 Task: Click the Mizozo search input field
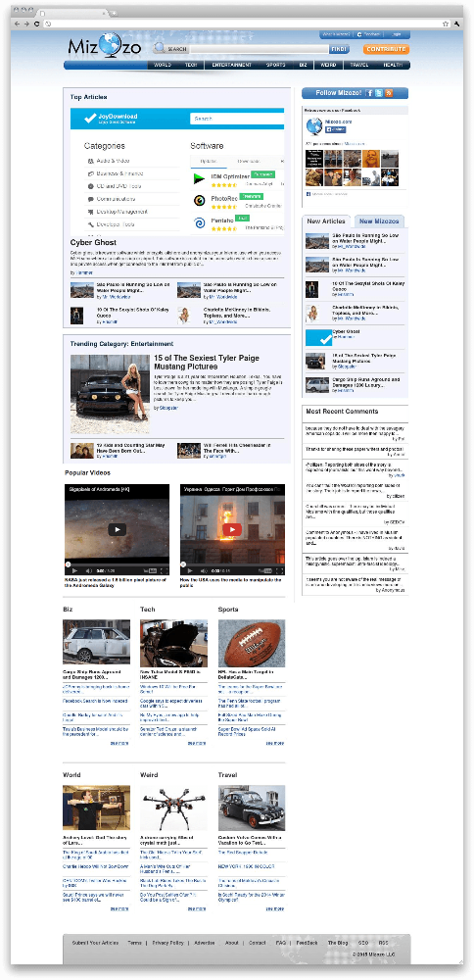pyautogui.click(x=259, y=49)
